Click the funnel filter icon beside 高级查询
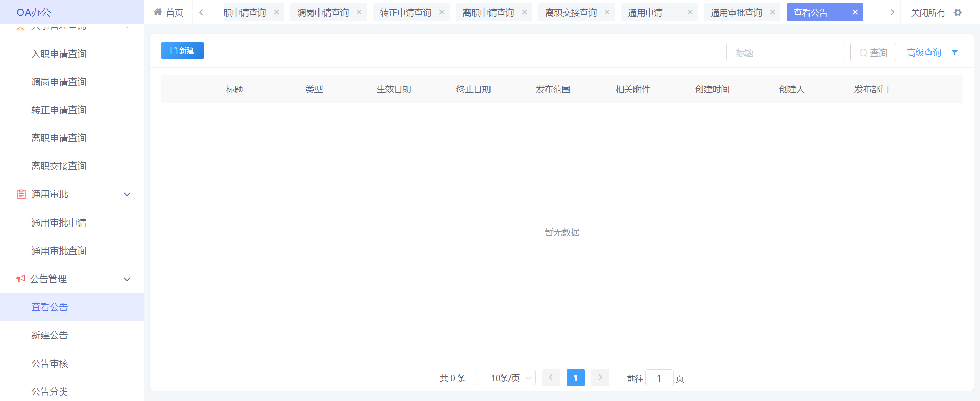 point(954,53)
